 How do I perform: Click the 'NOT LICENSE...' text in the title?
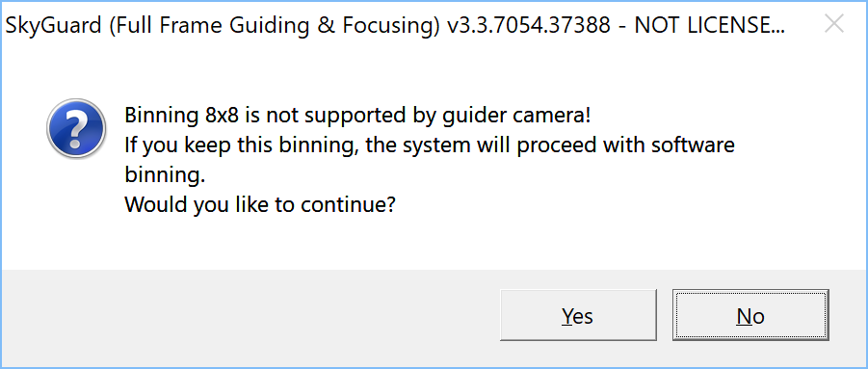point(710,25)
